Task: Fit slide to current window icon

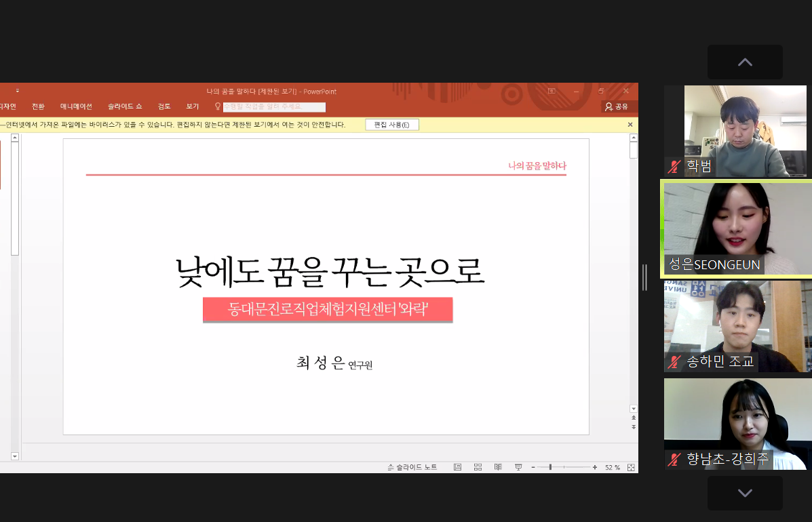Action: [x=631, y=467]
